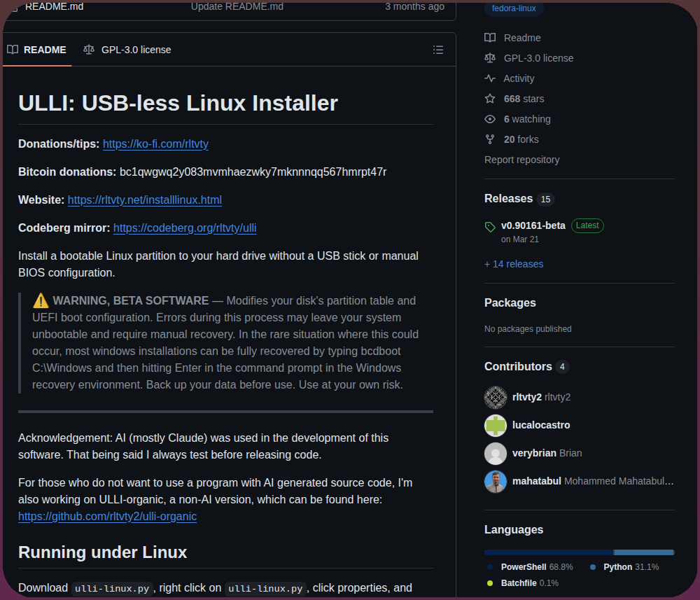Viewport: 700px width, 600px height.
Task: Click the book icon beside Readme in sidebar
Action: 490,38
